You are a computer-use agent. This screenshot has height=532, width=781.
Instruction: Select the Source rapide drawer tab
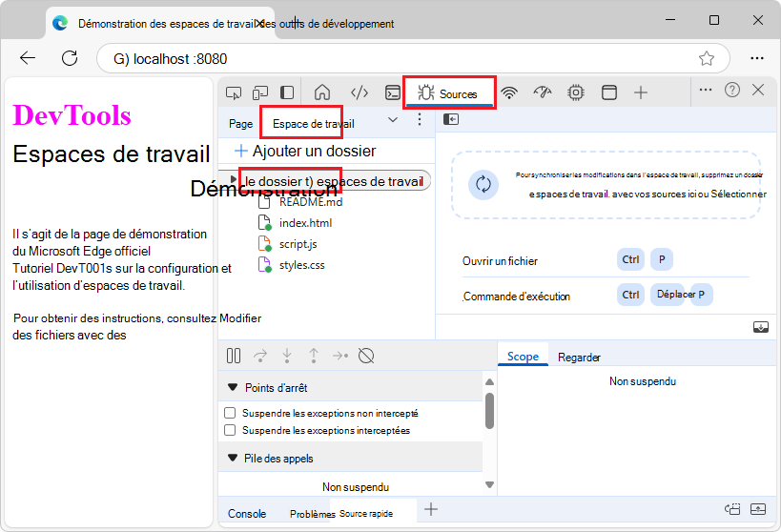(x=366, y=514)
